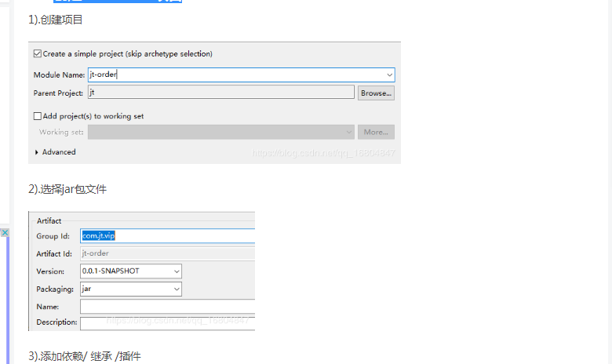Click the 'Version:' label
612x364 pixels.
coord(50,271)
